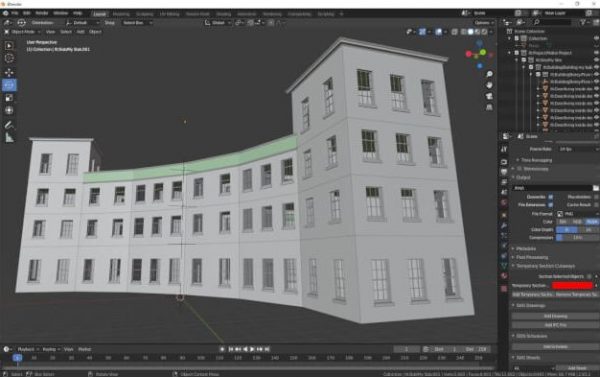
Task: Select the Move tool in left toolbar
Action: [x=9, y=72]
